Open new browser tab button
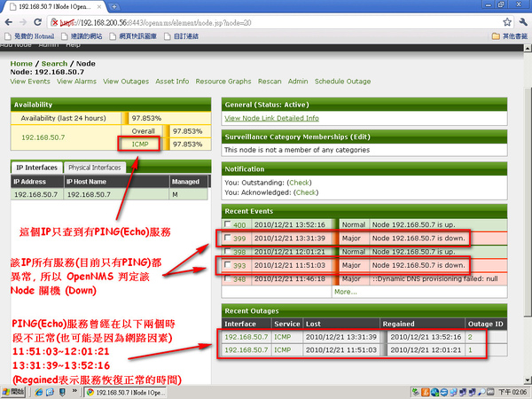This screenshot has height=399, width=532. [x=114, y=6]
